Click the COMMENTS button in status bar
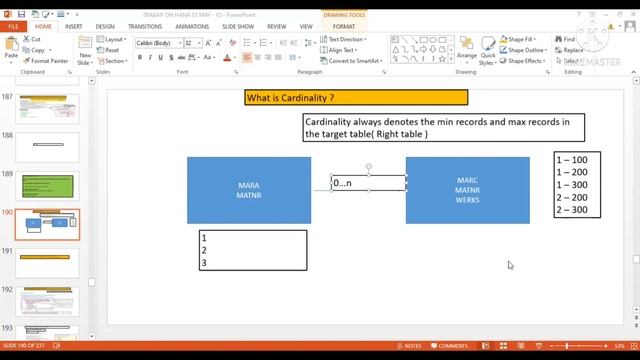 (450, 346)
